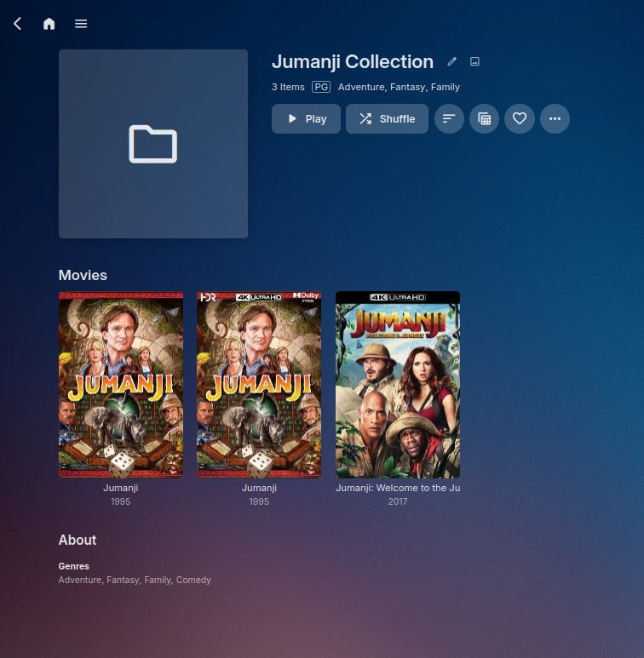Go back using the back arrow
644x658 pixels.
[x=18, y=24]
